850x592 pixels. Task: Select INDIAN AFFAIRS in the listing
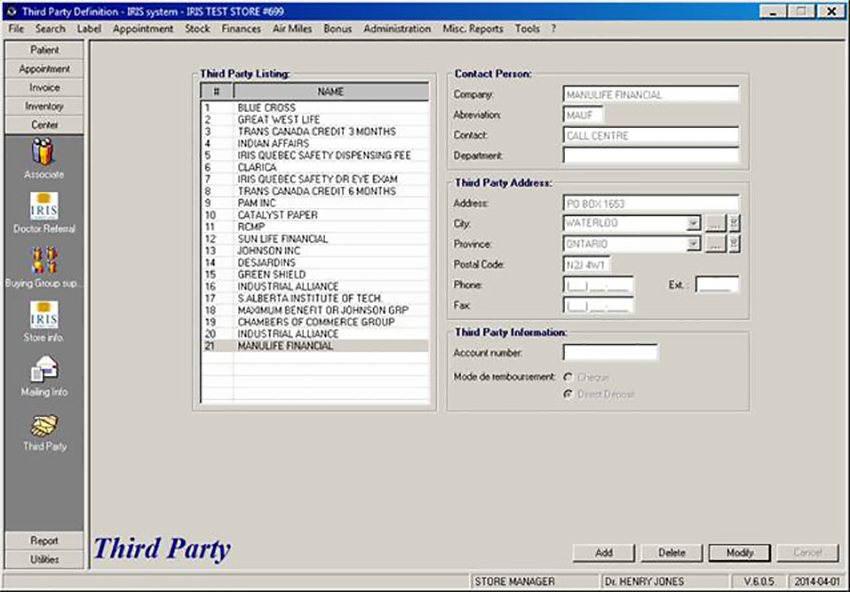[315, 143]
